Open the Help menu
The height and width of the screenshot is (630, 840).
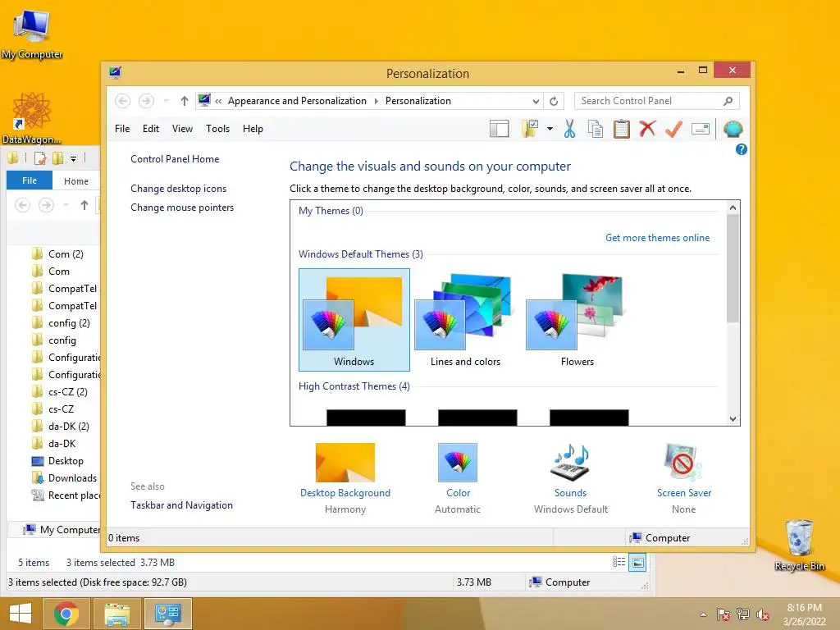[x=253, y=129]
